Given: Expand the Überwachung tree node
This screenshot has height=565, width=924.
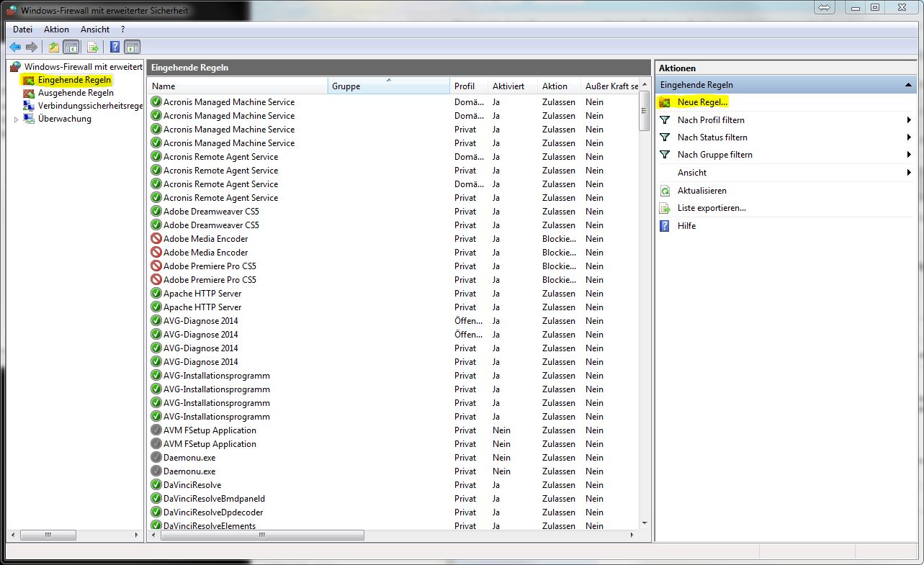Looking at the screenshot, I should pyautogui.click(x=17, y=119).
